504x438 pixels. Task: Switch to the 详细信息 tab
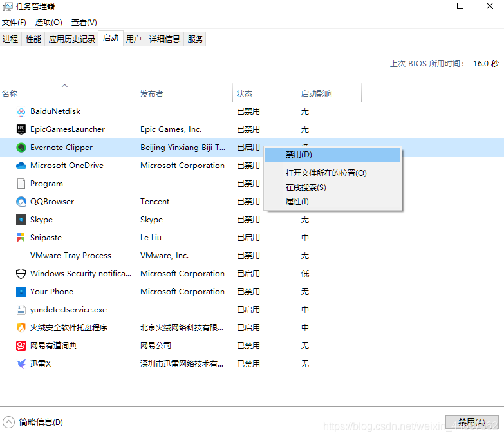click(x=165, y=39)
